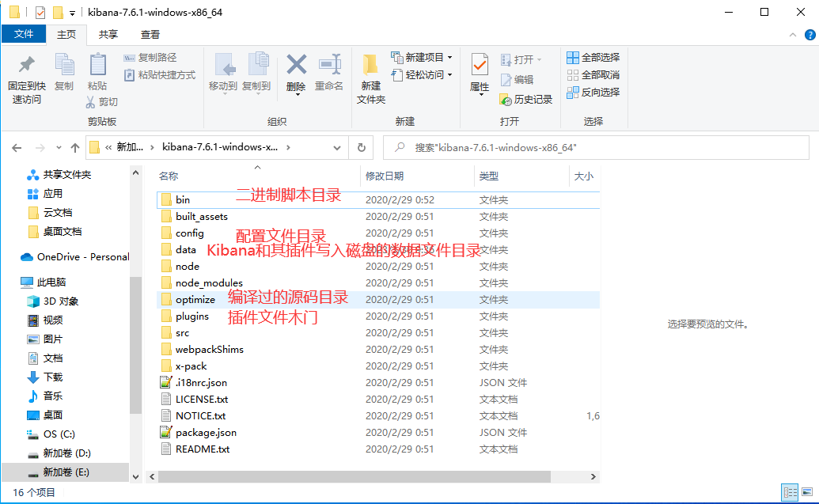Click Edit (编辑) in the ribbon
This screenshot has height=504, width=819.
[x=517, y=79]
